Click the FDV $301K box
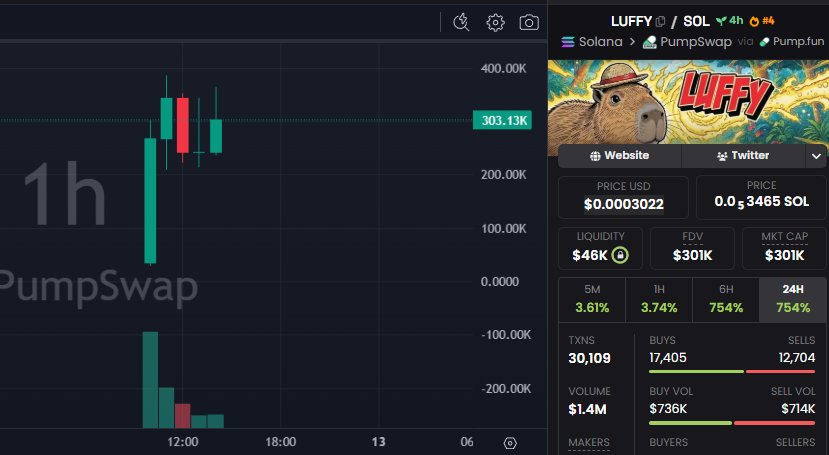829x455 pixels. (692, 248)
